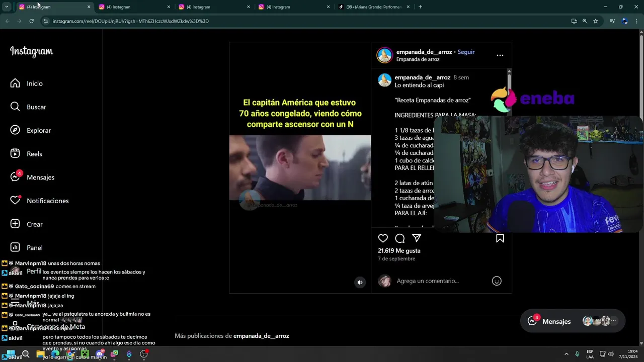
Task: Open the Chrome three-dot menu
Action: 636,21
